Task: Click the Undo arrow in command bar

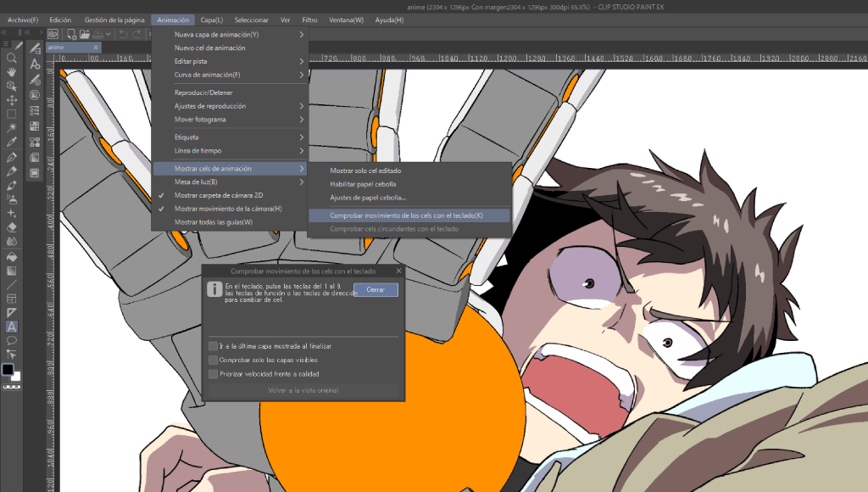Action: coord(124,34)
